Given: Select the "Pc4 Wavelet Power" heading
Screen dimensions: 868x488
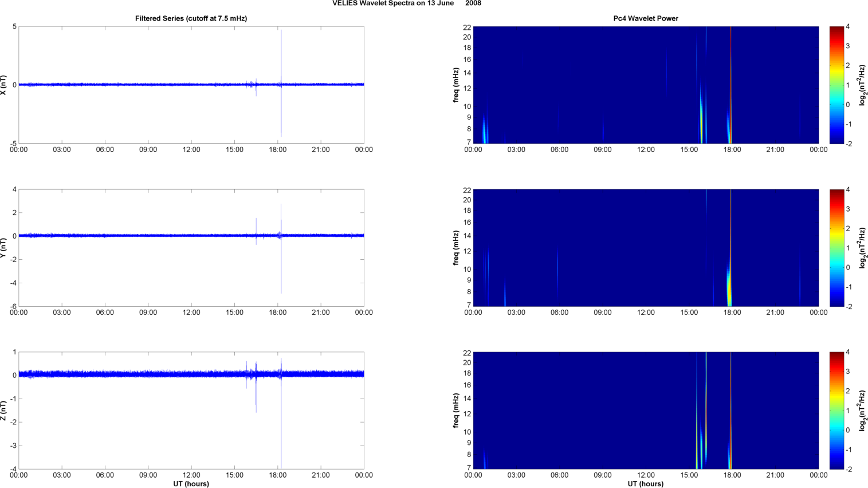Looking at the screenshot, I should click(646, 18).
